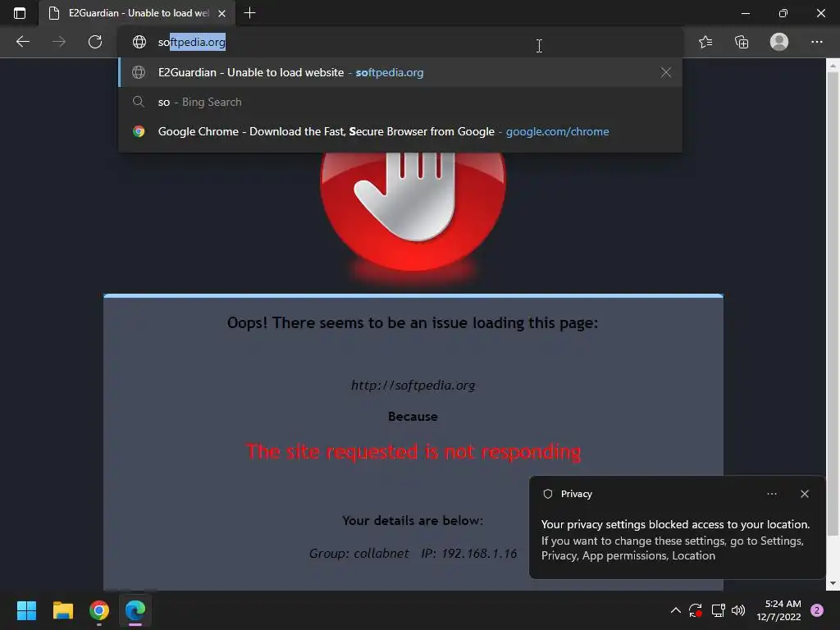Click the Privacy notification message body
Viewport: 840px width, 630px height.
coord(675,540)
